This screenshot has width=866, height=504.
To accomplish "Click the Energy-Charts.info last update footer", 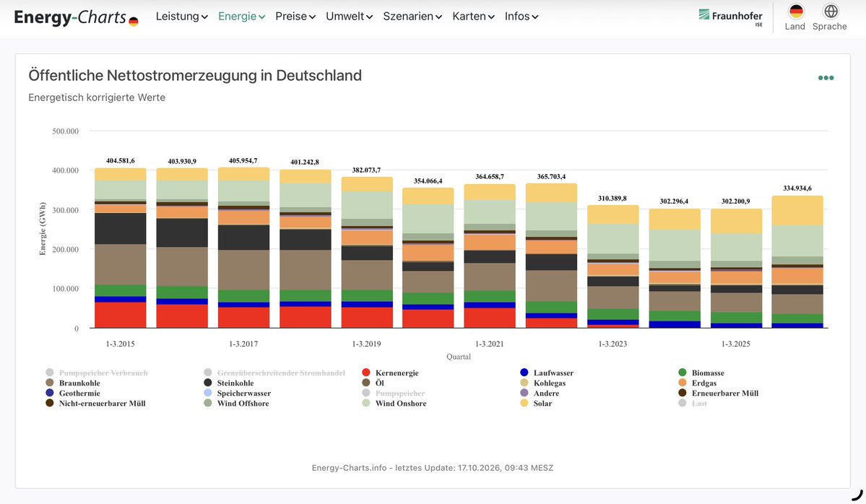I will (x=433, y=468).
